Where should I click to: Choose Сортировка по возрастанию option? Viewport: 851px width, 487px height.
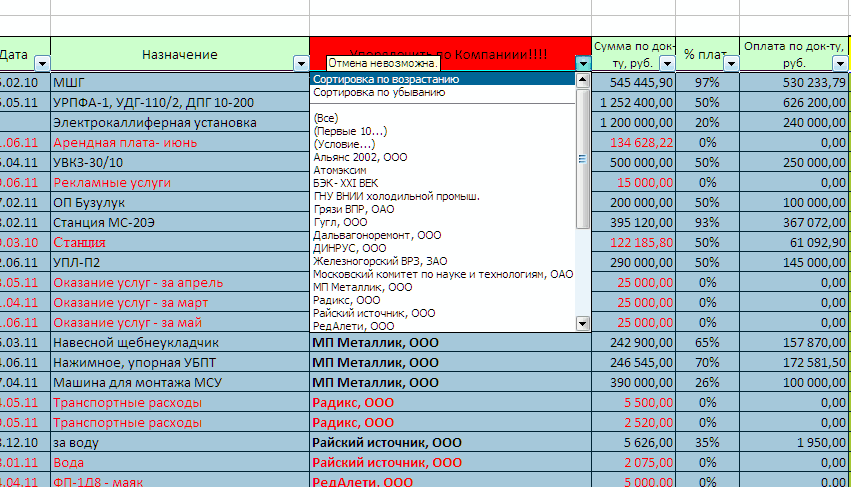coord(443,79)
